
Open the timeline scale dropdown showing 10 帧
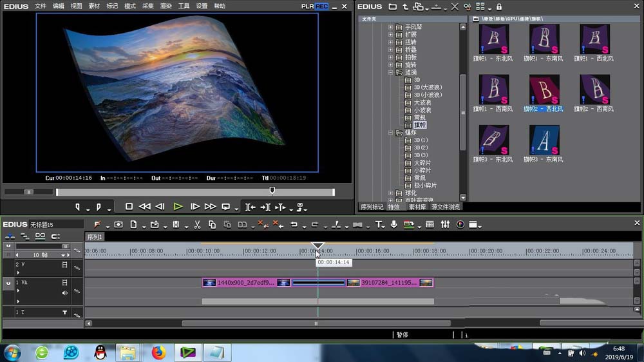[63, 255]
